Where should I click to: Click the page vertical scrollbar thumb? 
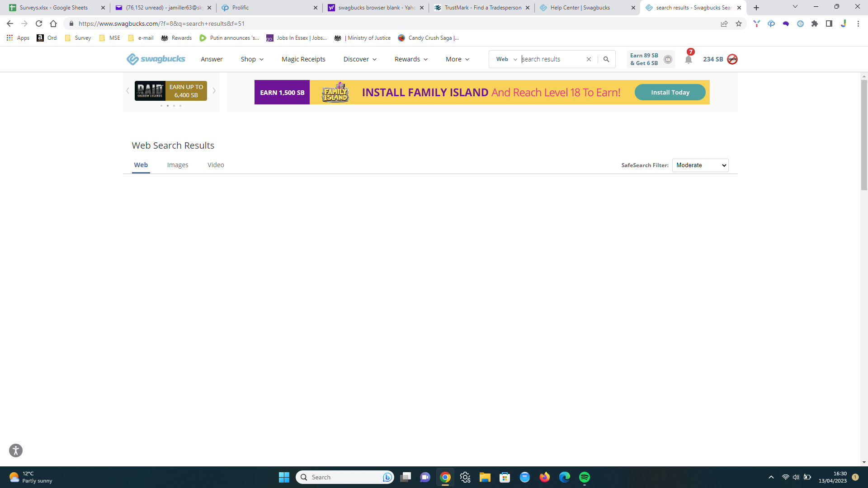click(864, 135)
